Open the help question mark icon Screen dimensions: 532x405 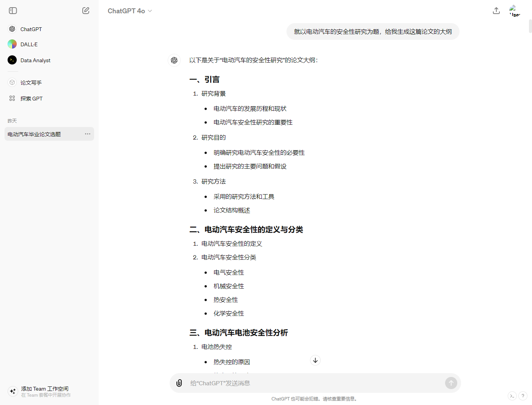point(523,396)
